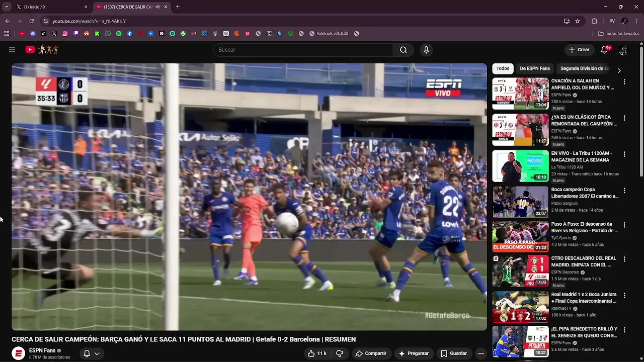Open Boca campeón Copa Libertadores title
The image size is (644, 362).
point(585,193)
